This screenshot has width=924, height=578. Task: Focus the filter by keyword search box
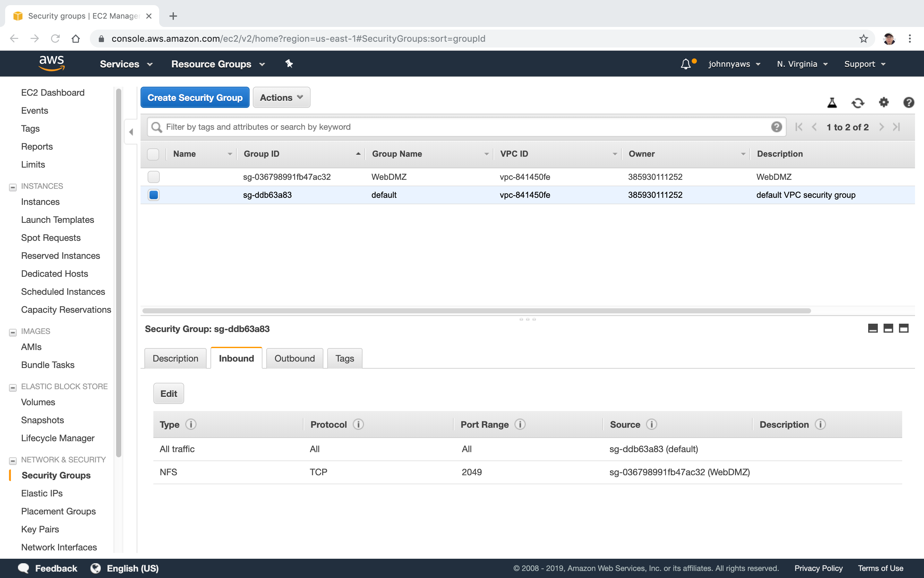[466, 127]
